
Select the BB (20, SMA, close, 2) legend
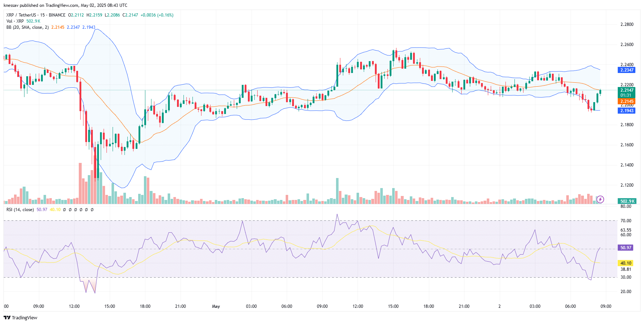pos(27,27)
